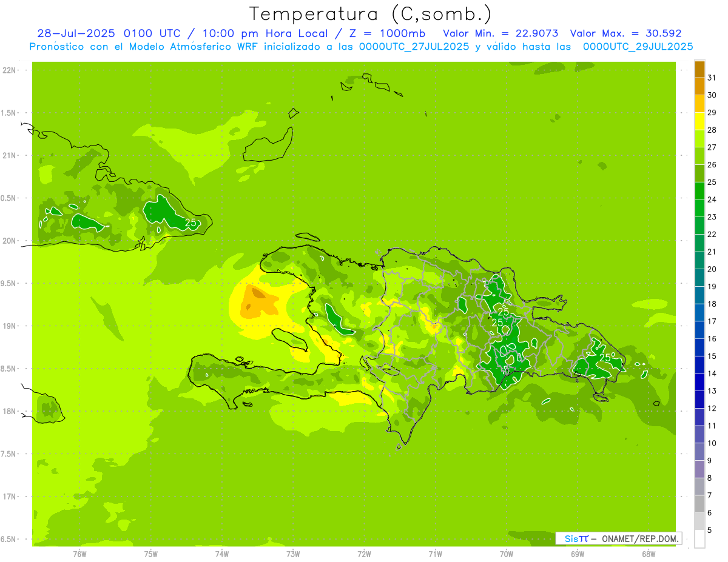Click the '8.5N' latitude axis label
The image size is (728, 562).
point(9,369)
